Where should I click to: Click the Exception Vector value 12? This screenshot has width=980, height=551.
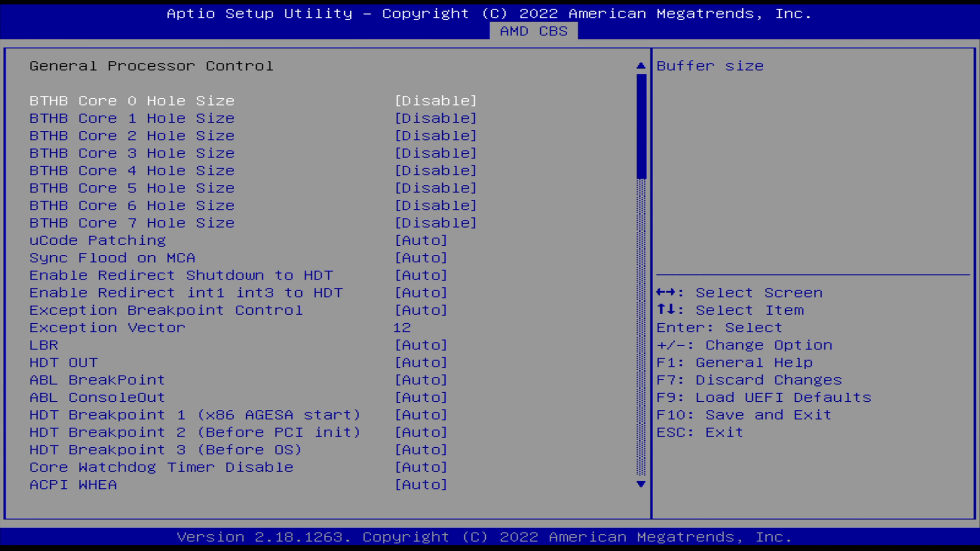402,328
